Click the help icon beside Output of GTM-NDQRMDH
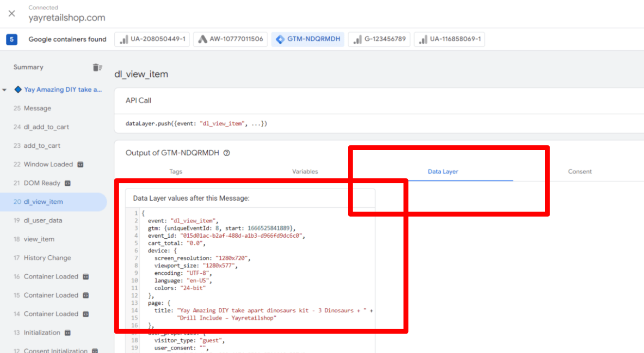This screenshot has width=644, height=353. [227, 153]
